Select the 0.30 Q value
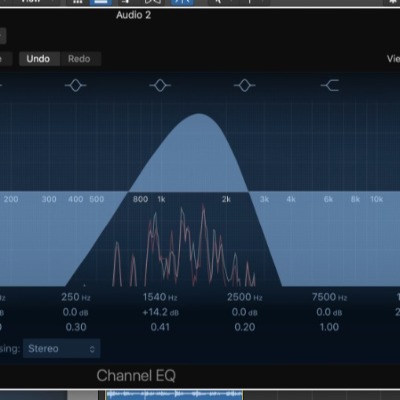 click(x=76, y=327)
